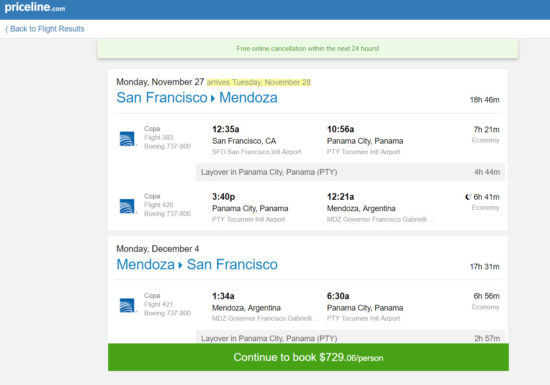The image size is (550, 385).
Task: Click Continue to book $729.06 button
Action: 308,357
